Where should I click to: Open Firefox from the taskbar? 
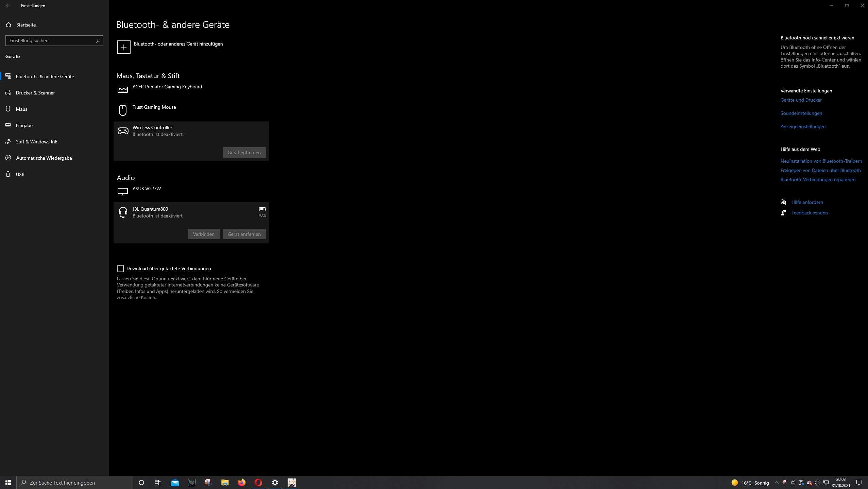tap(242, 482)
